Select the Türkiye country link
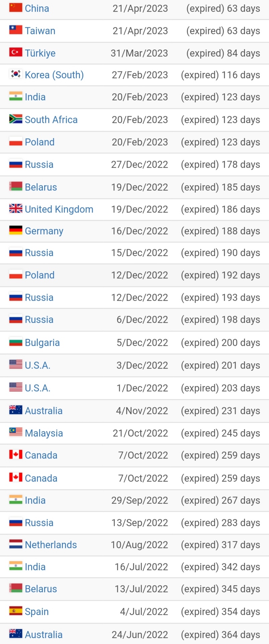The image size is (269, 644). coord(40,53)
